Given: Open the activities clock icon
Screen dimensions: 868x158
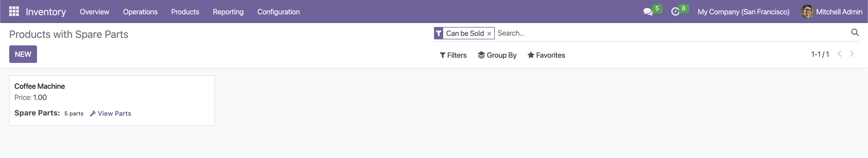Looking at the screenshot, I should pyautogui.click(x=675, y=12).
